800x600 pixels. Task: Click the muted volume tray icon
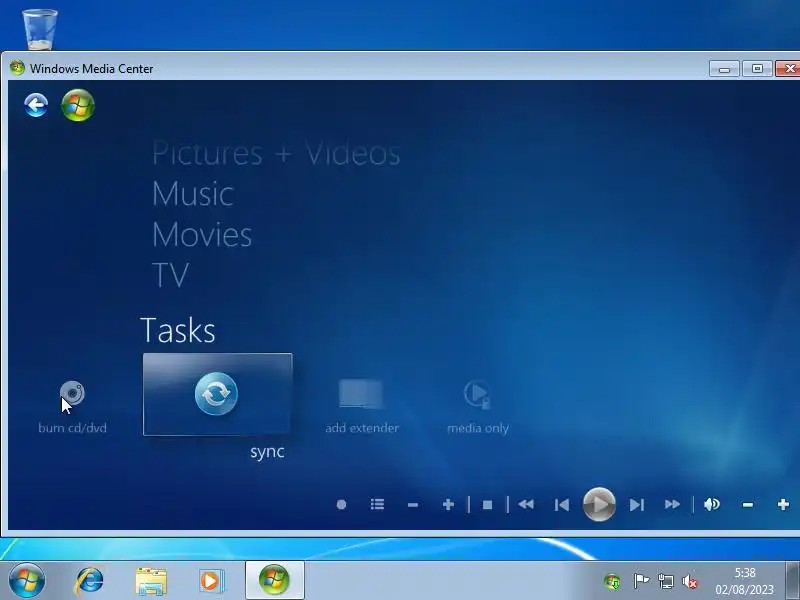click(690, 581)
